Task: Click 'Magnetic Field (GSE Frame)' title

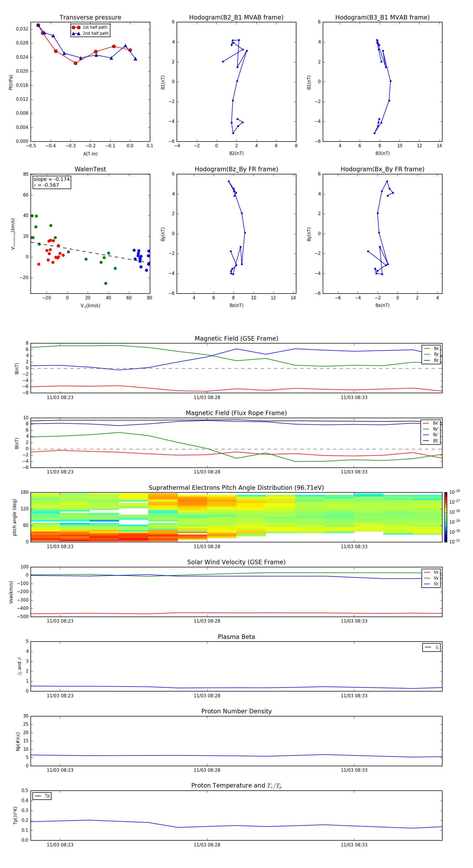Action: click(x=236, y=339)
